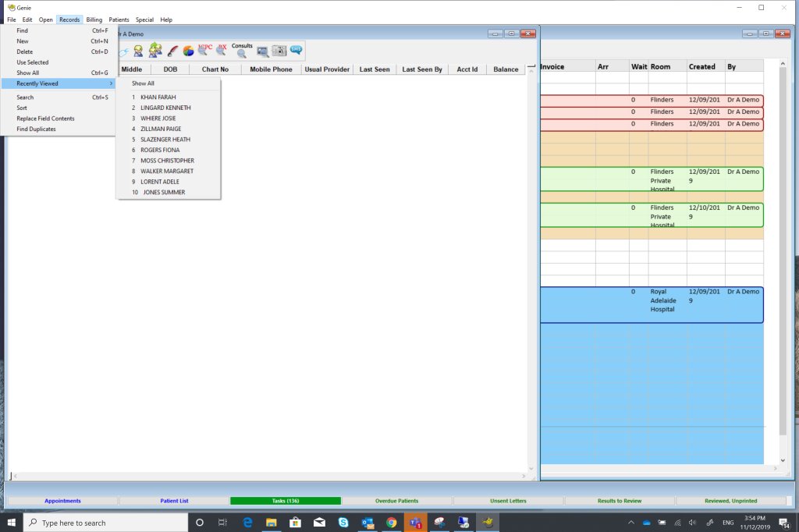Screen dimensions: 799x532
Task: Click the red quill pen icon
Action: pyautogui.click(x=172, y=51)
